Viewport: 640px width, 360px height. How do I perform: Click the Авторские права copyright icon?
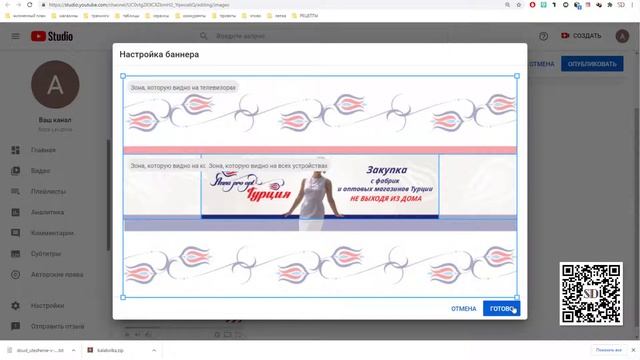pyautogui.click(x=16, y=275)
